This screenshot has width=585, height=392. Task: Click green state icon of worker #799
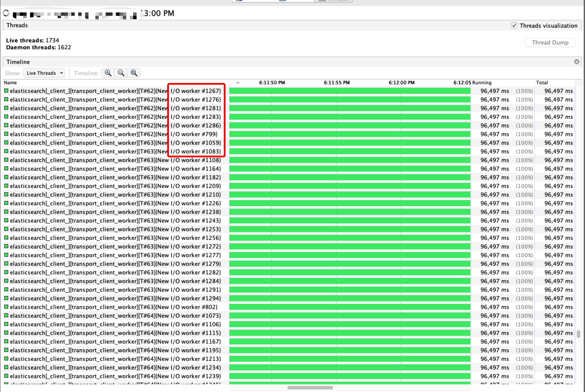coord(6,134)
